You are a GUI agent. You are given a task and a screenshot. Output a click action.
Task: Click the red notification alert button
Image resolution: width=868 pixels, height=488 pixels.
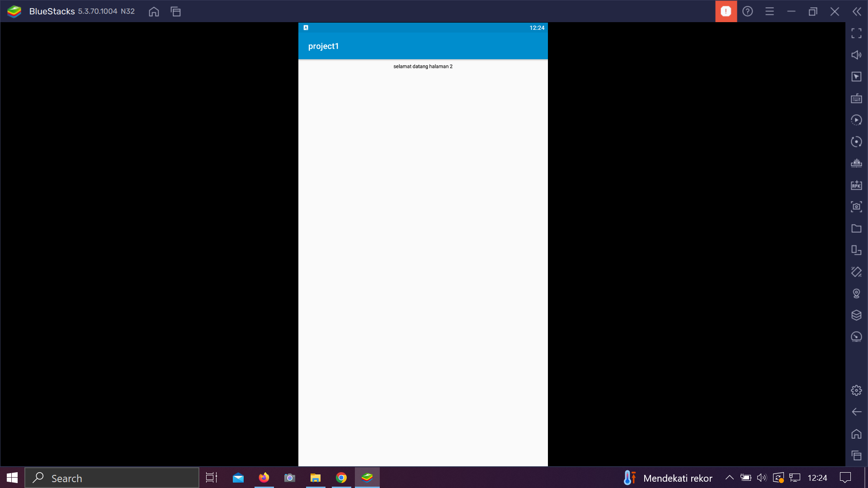726,11
